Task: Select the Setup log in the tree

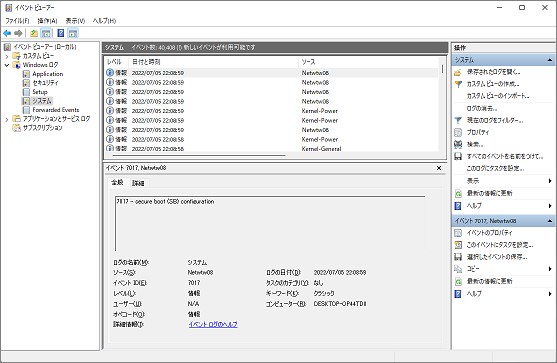Action: tap(39, 92)
